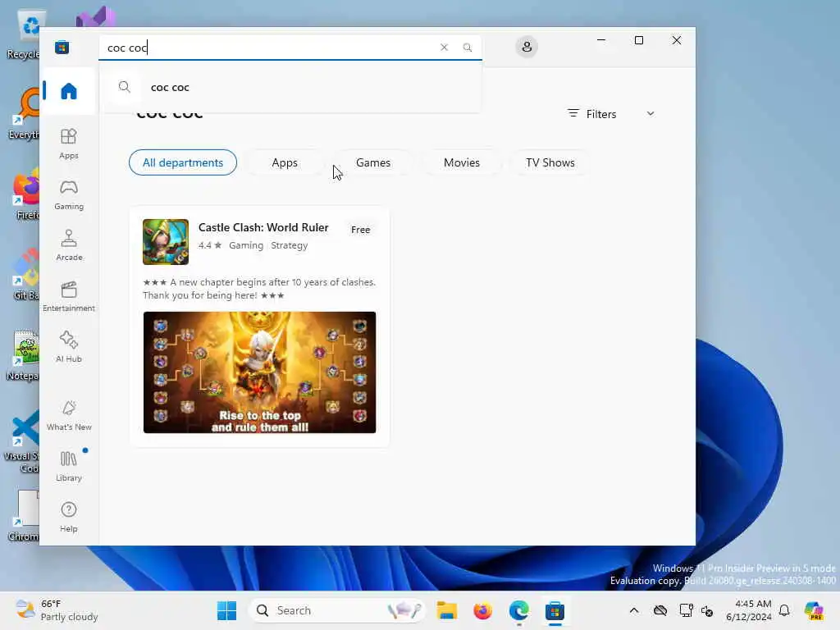Viewport: 840px width, 630px height.
Task: Select the 'coc coc' search suggestion
Action: tap(290, 87)
